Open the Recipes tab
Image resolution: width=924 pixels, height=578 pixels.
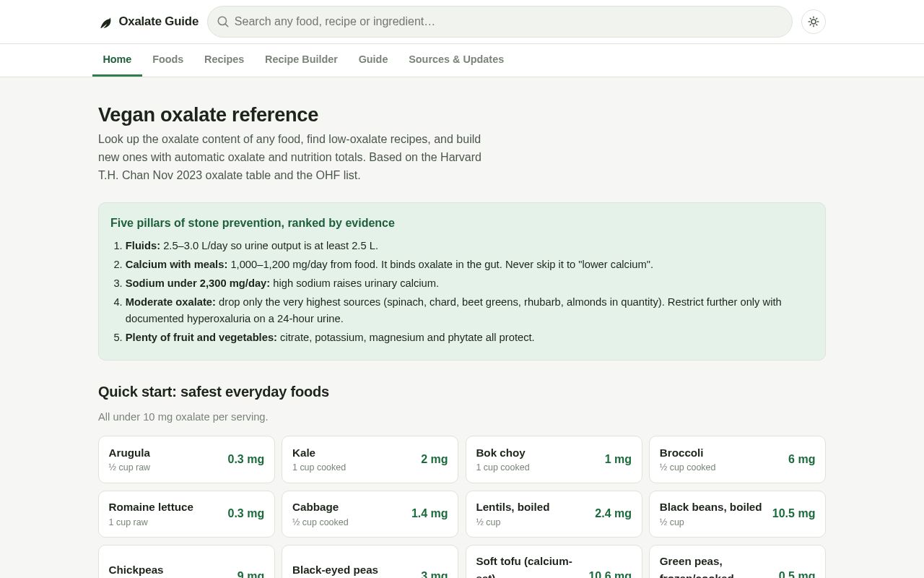coord(224,59)
